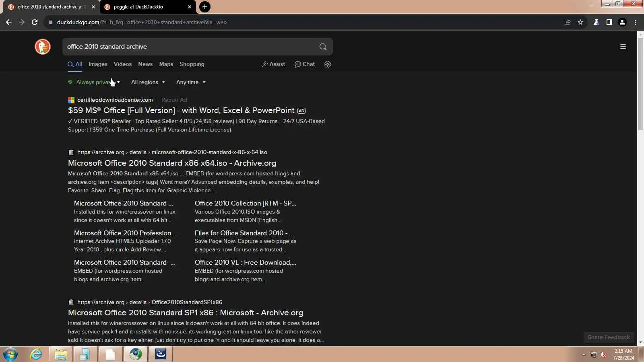Switch to Shopping results tab
The height and width of the screenshot is (362, 644).
(x=192, y=64)
